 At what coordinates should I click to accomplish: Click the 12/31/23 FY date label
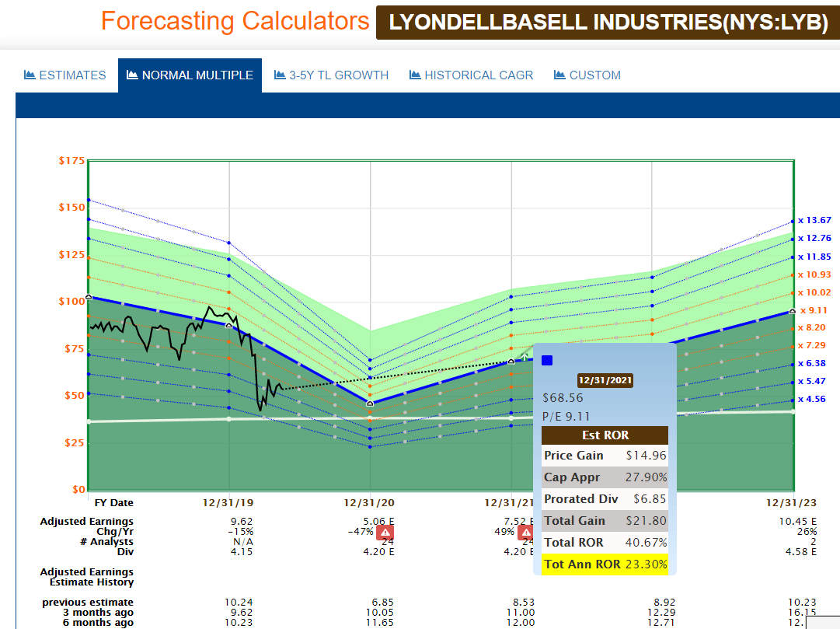[791, 503]
